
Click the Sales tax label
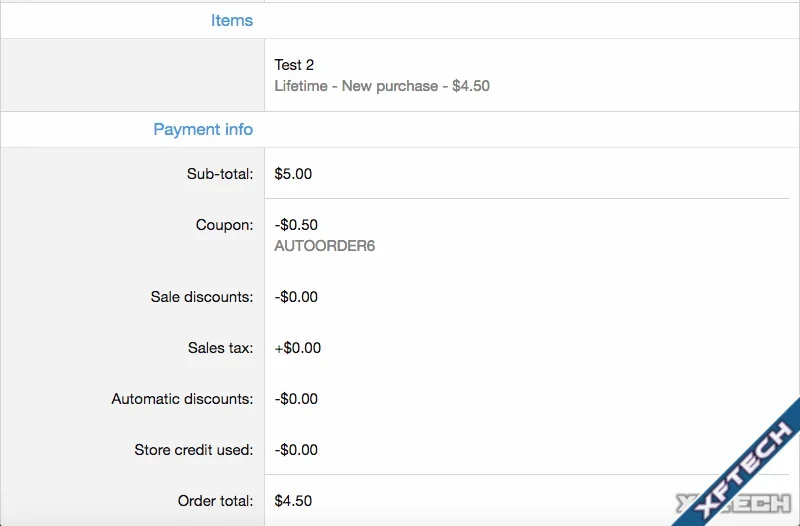coord(220,348)
